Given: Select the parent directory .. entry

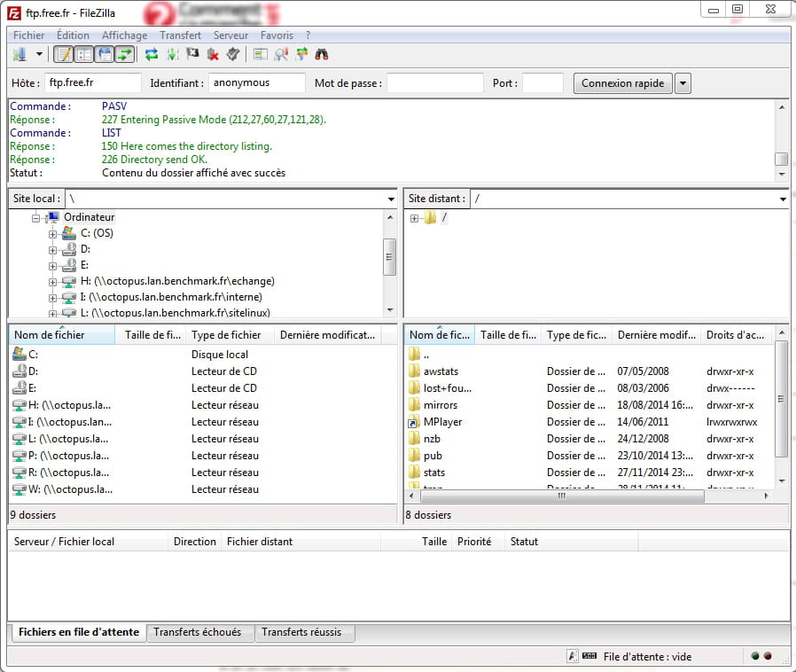Looking at the screenshot, I should [x=588, y=355].
